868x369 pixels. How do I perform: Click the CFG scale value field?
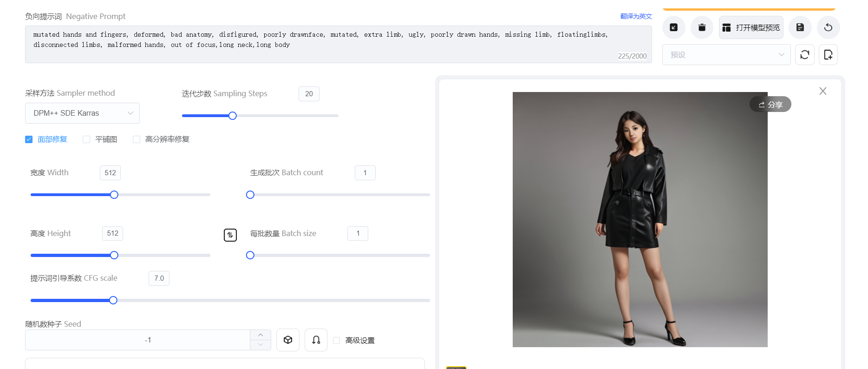pyautogui.click(x=159, y=278)
